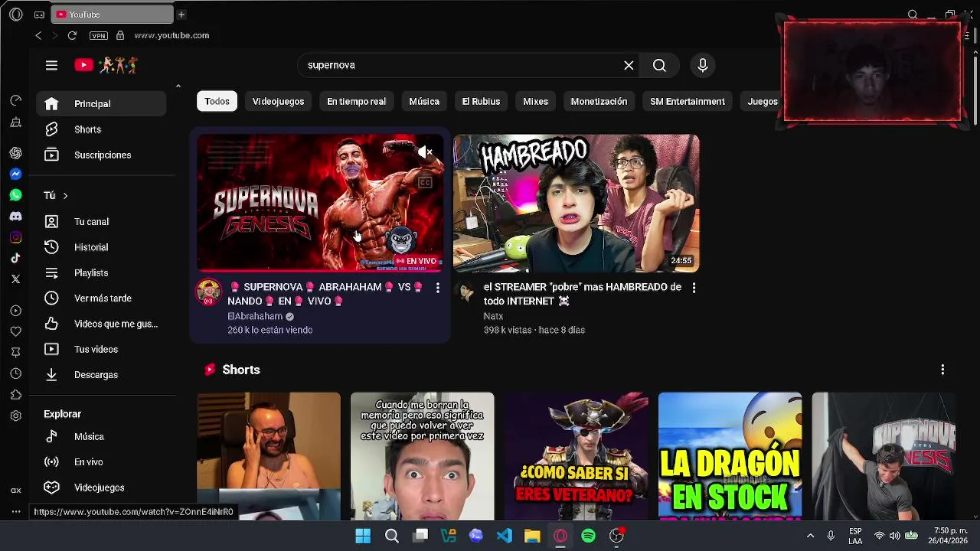Select the Monetización filter chip

click(x=599, y=101)
